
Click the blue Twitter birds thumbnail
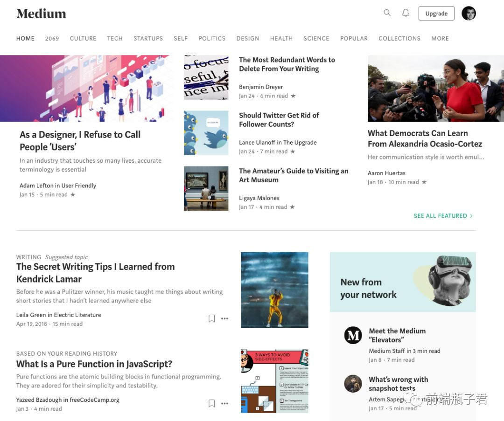click(206, 133)
